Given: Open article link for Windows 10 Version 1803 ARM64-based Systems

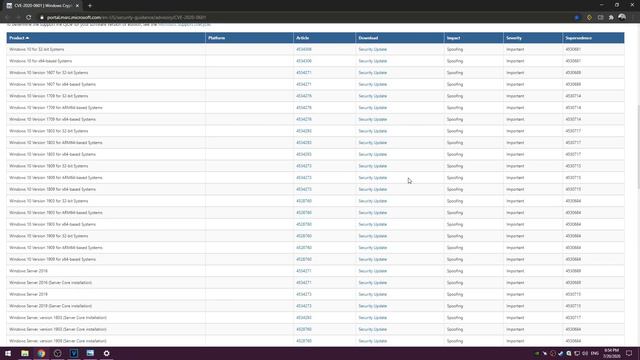Looking at the screenshot, I should click(x=304, y=143).
